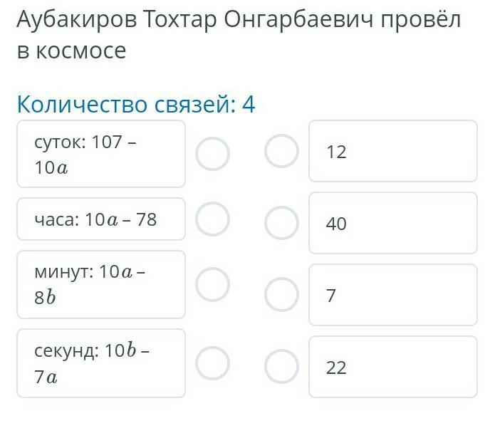Click the 'суток: 107 – 10a' card
The height and width of the screenshot is (448, 495).
[100, 154]
